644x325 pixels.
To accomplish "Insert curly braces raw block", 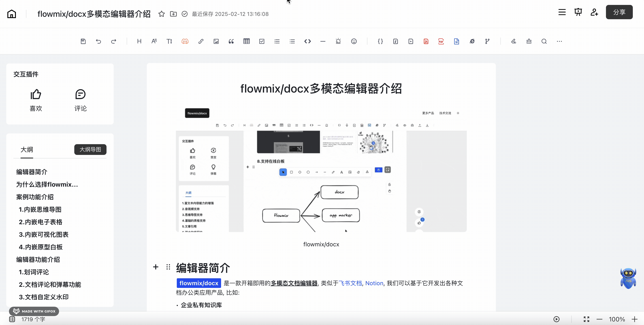I will [380, 41].
